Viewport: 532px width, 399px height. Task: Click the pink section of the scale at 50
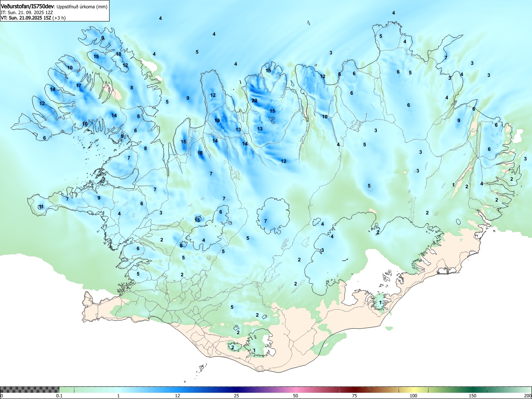(296, 389)
